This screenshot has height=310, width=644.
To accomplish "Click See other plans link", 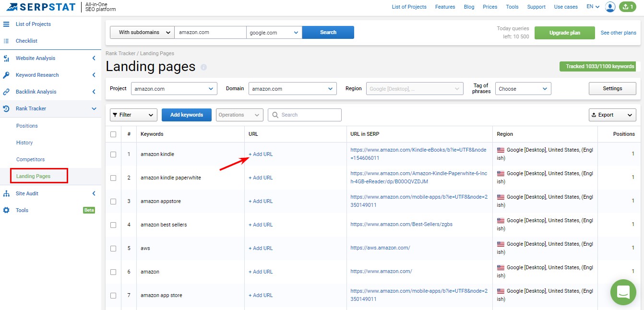I will pos(619,33).
